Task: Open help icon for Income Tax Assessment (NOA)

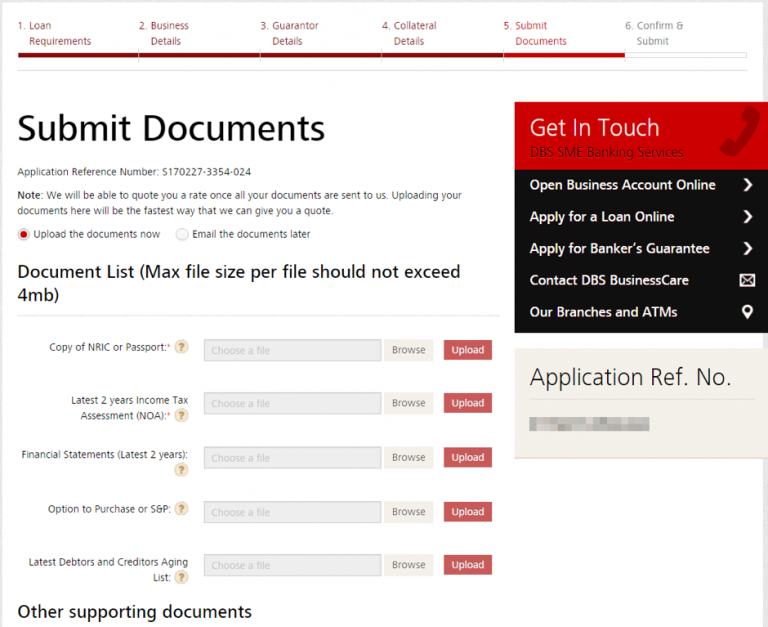Action: pyautogui.click(x=181, y=415)
